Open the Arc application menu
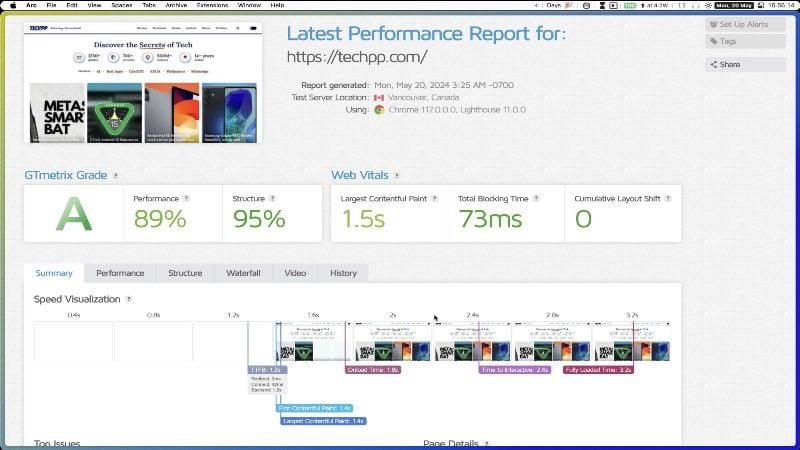 pyautogui.click(x=31, y=5)
